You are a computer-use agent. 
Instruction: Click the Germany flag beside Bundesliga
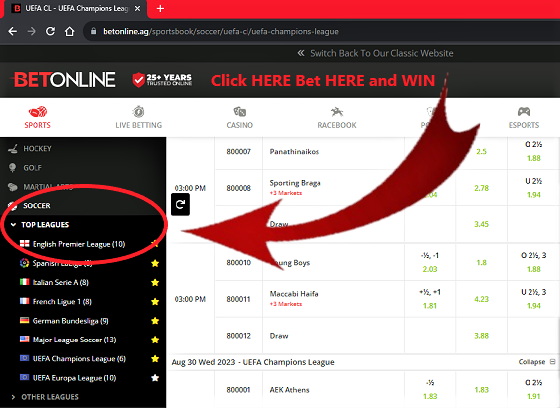24,320
